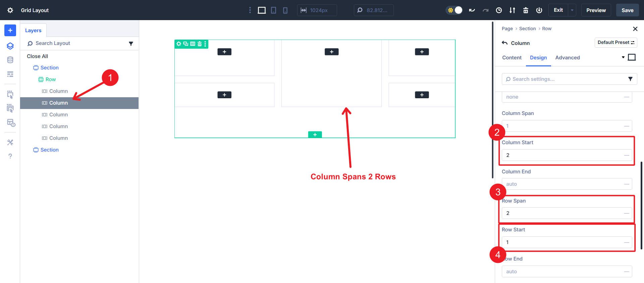644x283 pixels.
Task: Open the editing history clock icon
Action: click(x=499, y=10)
